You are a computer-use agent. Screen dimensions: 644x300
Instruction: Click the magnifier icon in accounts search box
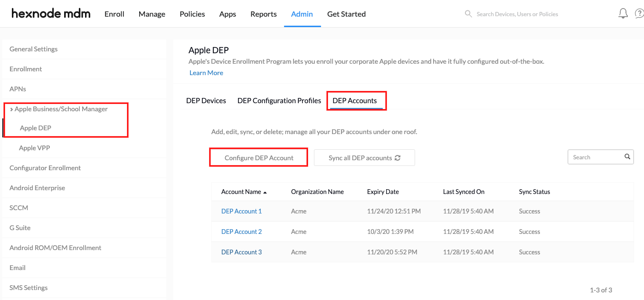(627, 156)
